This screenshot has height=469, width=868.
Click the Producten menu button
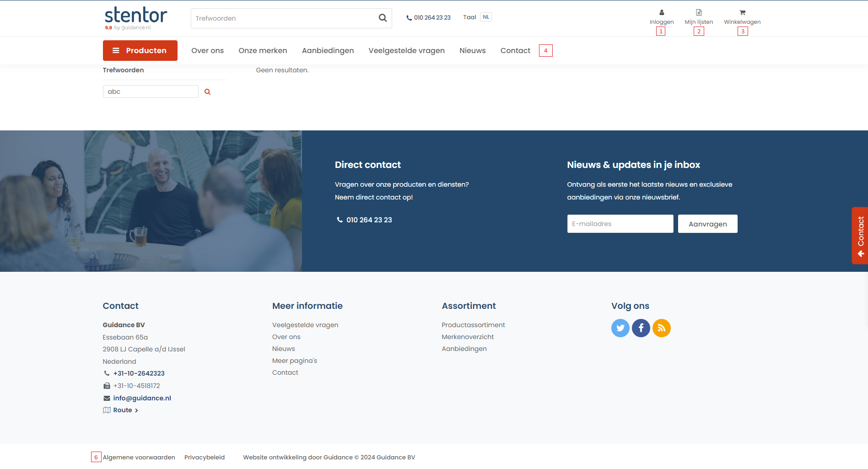coord(140,50)
